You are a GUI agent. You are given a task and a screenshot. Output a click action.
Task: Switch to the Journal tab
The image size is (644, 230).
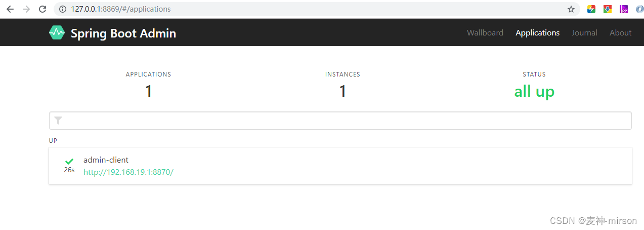tap(584, 32)
